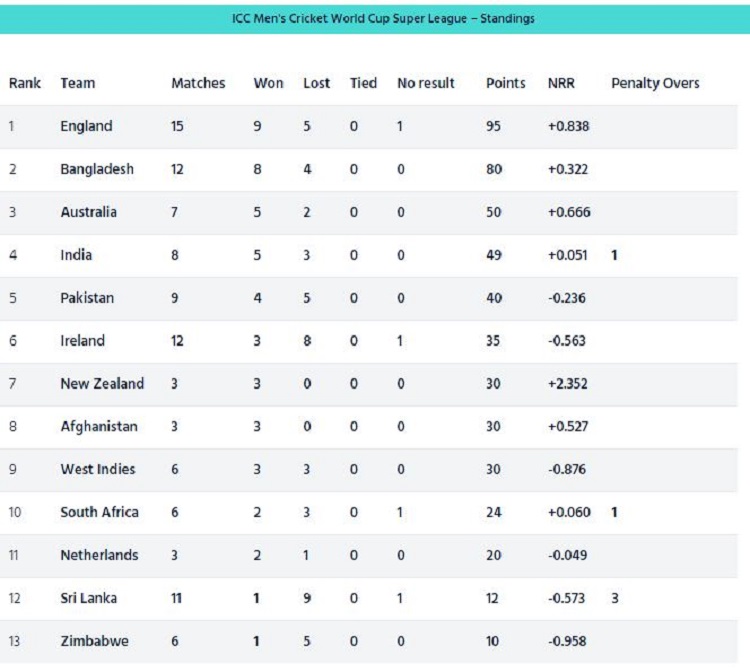Click the NRR column header
750x672 pixels.
click(561, 83)
